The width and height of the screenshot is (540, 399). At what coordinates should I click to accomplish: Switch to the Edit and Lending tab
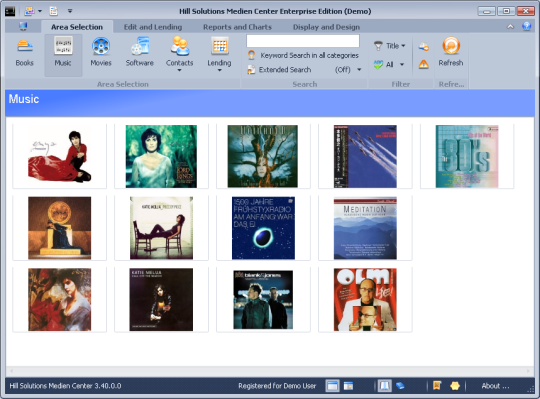[153, 27]
